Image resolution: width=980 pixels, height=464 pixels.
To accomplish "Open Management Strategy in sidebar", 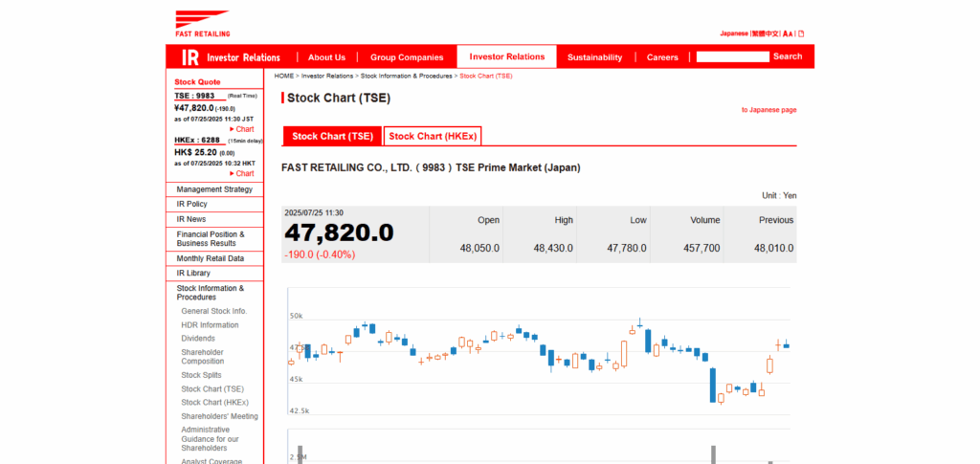I will tap(214, 189).
